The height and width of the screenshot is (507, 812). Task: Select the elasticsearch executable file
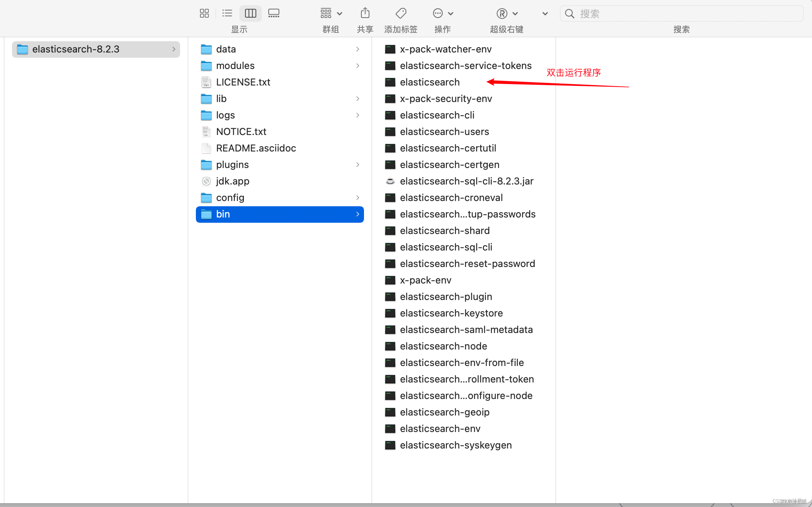tap(430, 82)
